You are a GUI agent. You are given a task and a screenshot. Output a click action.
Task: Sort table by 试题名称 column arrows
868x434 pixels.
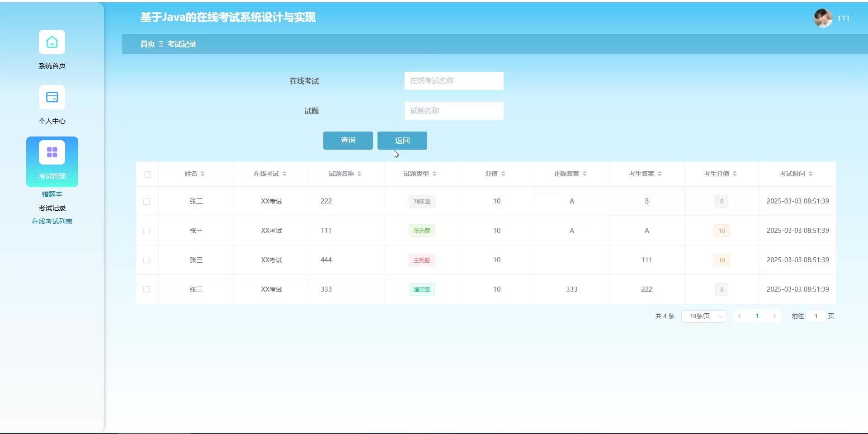[x=359, y=174]
